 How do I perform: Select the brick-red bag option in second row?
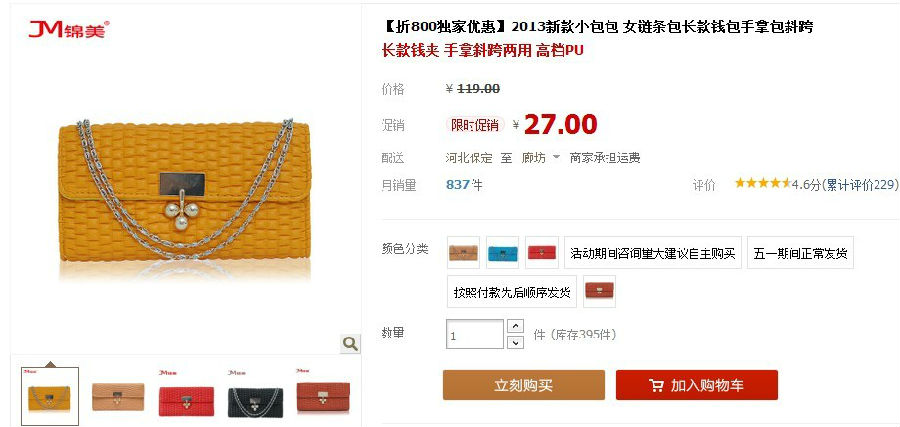pyautogui.click(x=599, y=292)
